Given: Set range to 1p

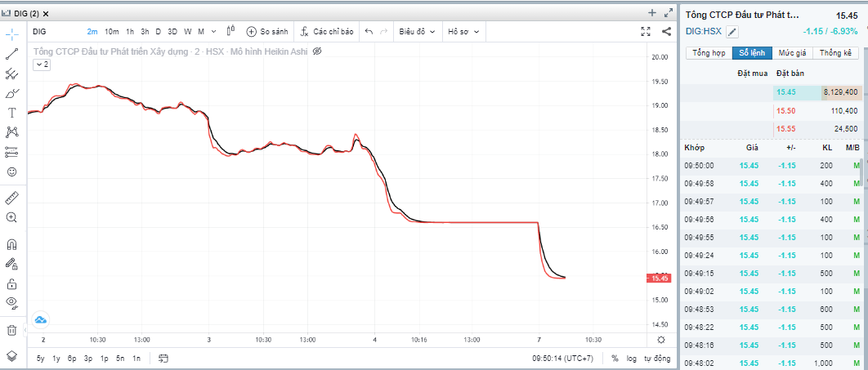Looking at the screenshot, I should pos(104,359).
